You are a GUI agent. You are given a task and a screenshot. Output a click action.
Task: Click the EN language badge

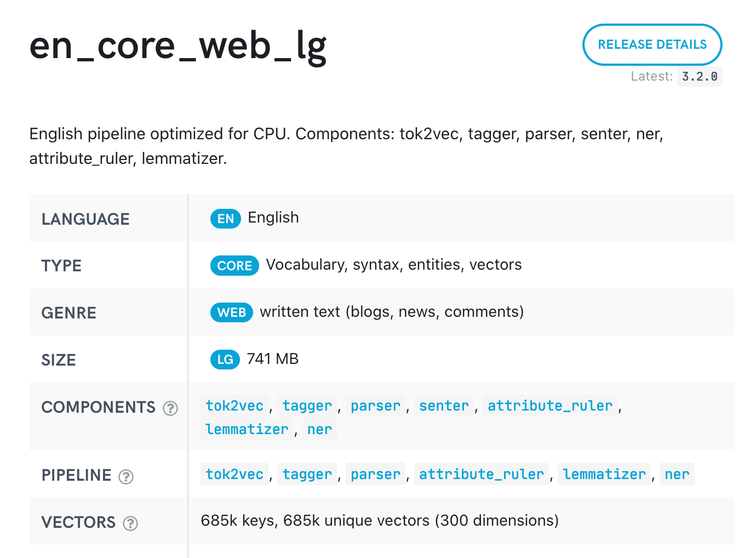pos(226,219)
